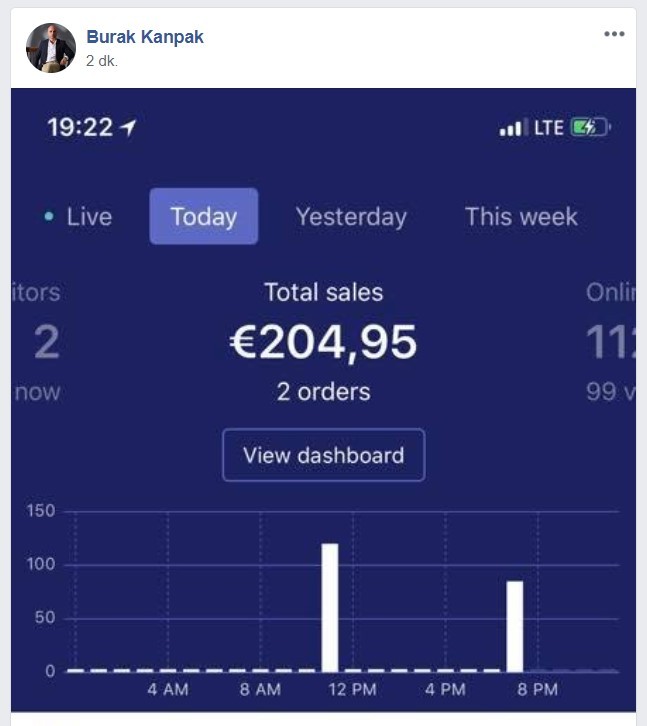Click the partially visible visitors card
The width and height of the screenshot is (647, 726).
(x=37, y=342)
